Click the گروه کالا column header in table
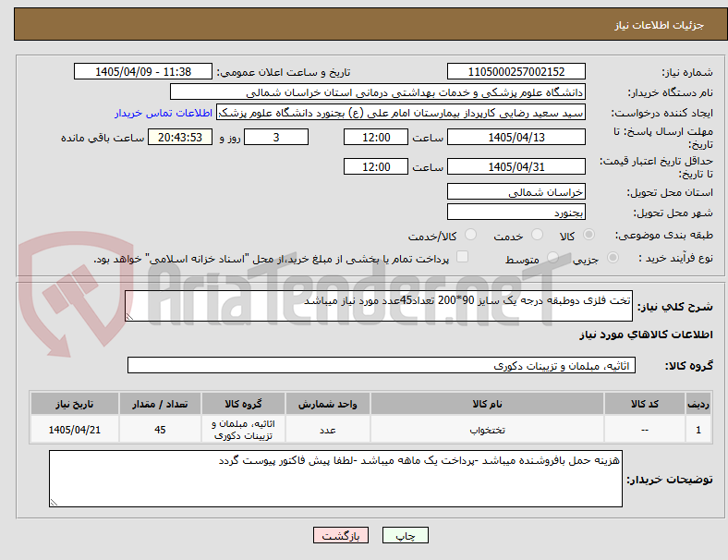 click(x=243, y=404)
